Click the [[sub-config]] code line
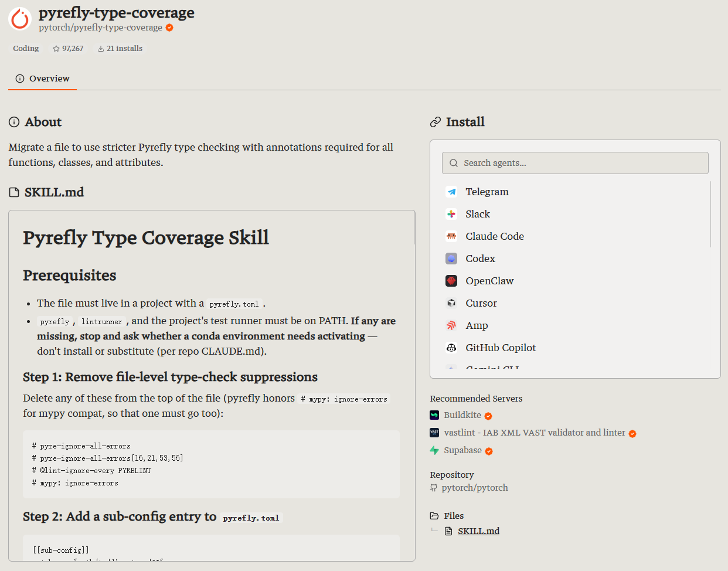Screen dimensions: 728x571 (61, 550)
